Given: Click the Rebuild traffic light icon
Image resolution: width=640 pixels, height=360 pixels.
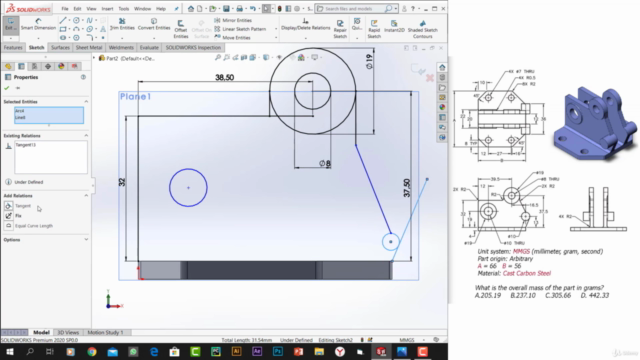Looking at the screenshot, I should 280,9.
